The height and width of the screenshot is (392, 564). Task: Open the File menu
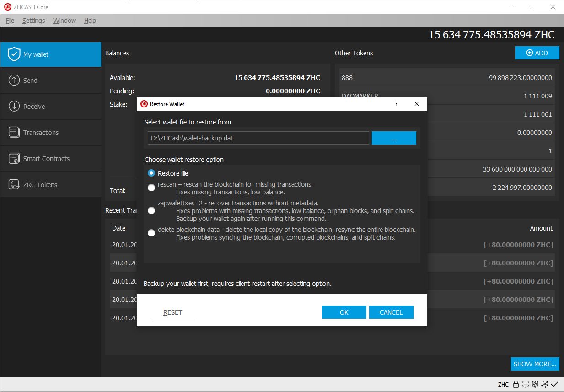[10, 21]
